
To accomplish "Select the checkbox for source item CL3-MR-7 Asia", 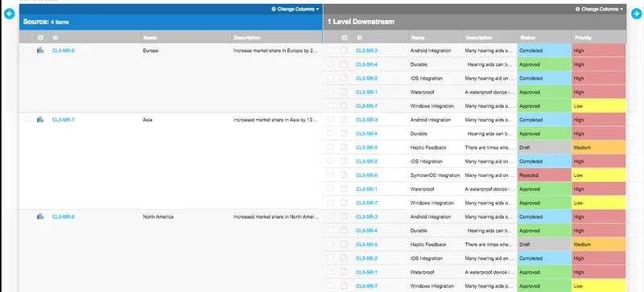I will click(27, 119).
